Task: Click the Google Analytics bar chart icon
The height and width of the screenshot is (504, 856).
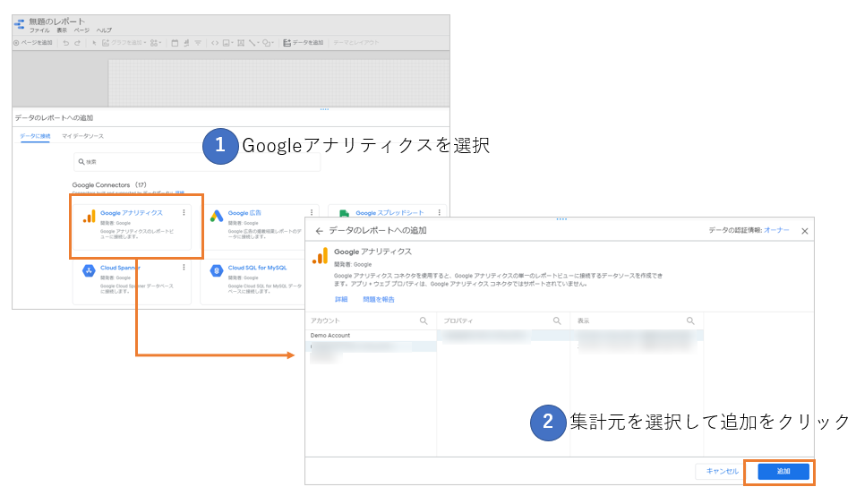Action: tap(89, 217)
